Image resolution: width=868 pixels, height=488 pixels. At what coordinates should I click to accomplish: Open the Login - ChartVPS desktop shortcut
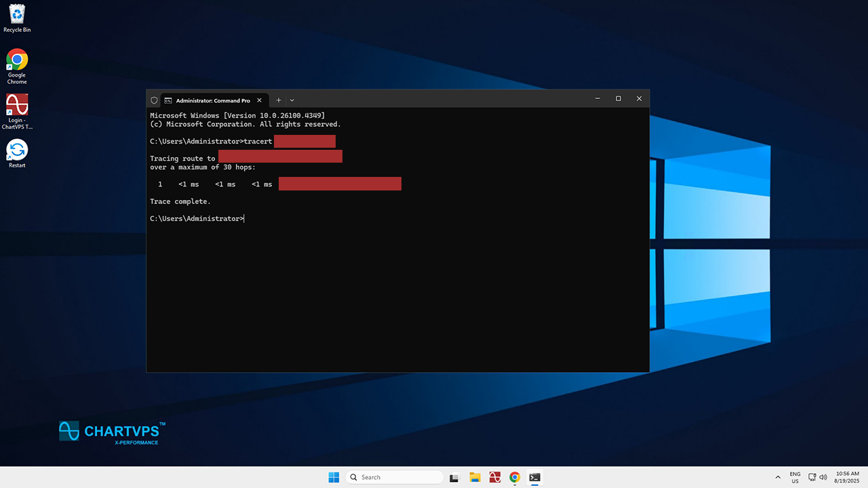tap(17, 106)
